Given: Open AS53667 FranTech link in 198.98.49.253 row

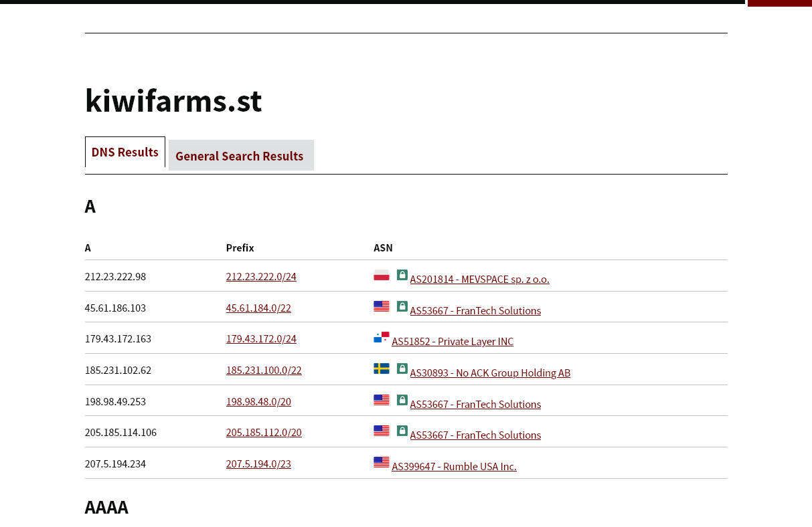Looking at the screenshot, I should pos(475,404).
